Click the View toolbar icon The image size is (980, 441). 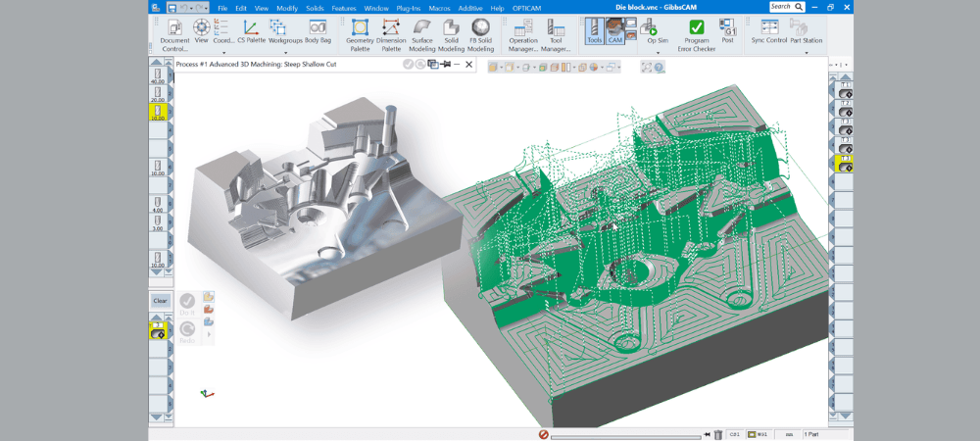(201, 31)
